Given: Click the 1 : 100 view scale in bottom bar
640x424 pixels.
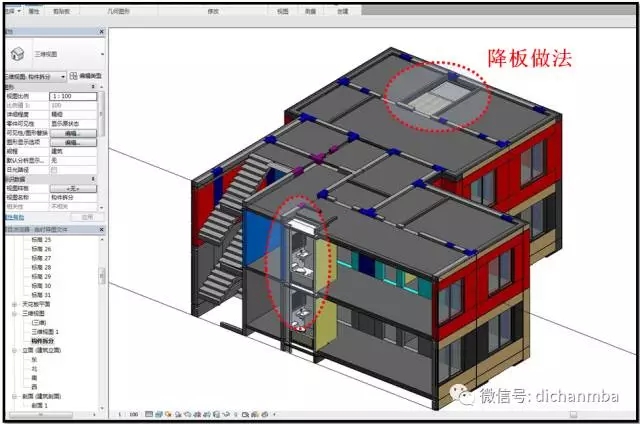Looking at the screenshot, I should click(x=128, y=413).
